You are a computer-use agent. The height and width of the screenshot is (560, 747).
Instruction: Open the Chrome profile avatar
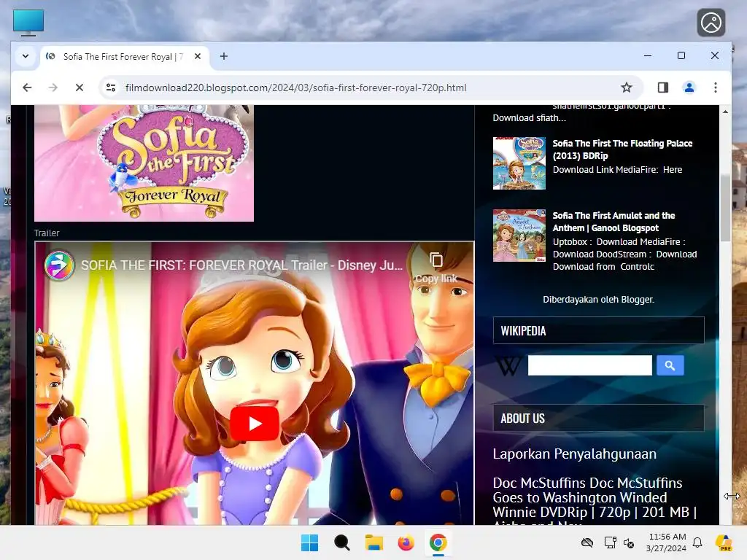[689, 87]
